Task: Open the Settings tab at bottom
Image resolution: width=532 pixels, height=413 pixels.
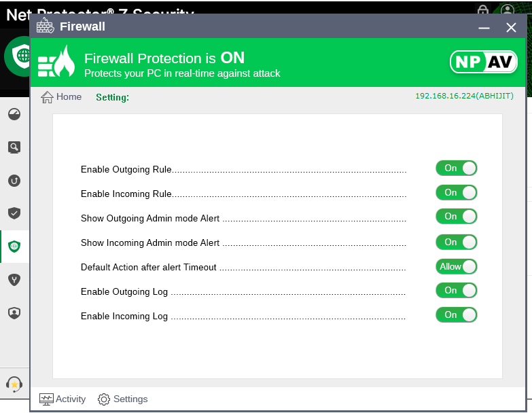Action: 123,399
